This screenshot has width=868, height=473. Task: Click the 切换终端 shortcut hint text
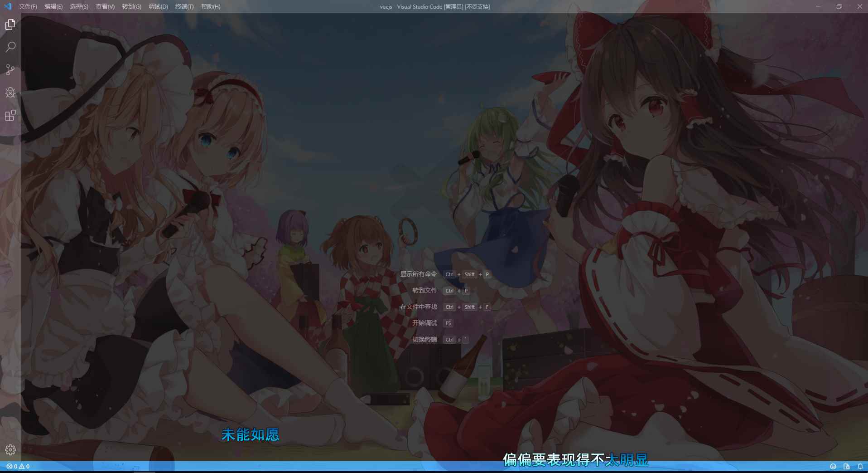424,339
